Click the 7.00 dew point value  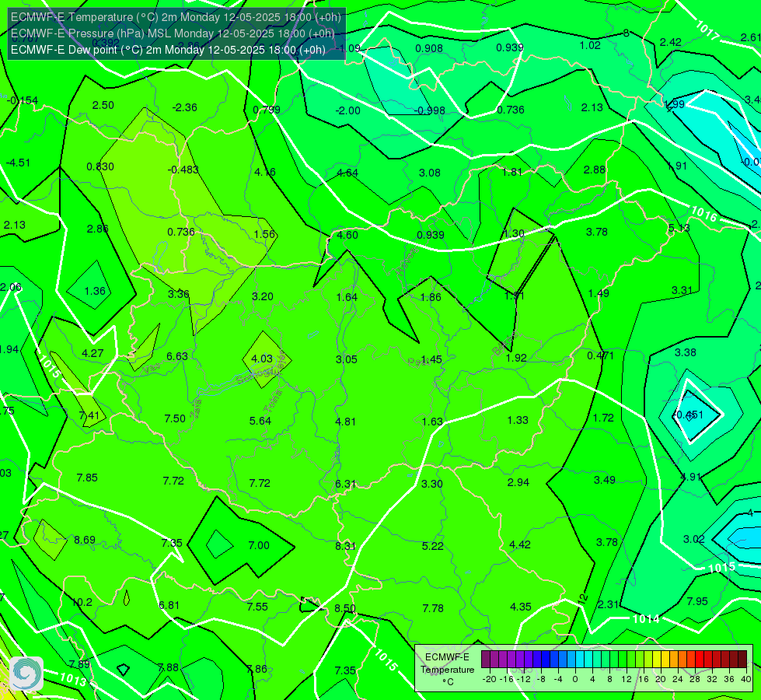[x=259, y=545]
